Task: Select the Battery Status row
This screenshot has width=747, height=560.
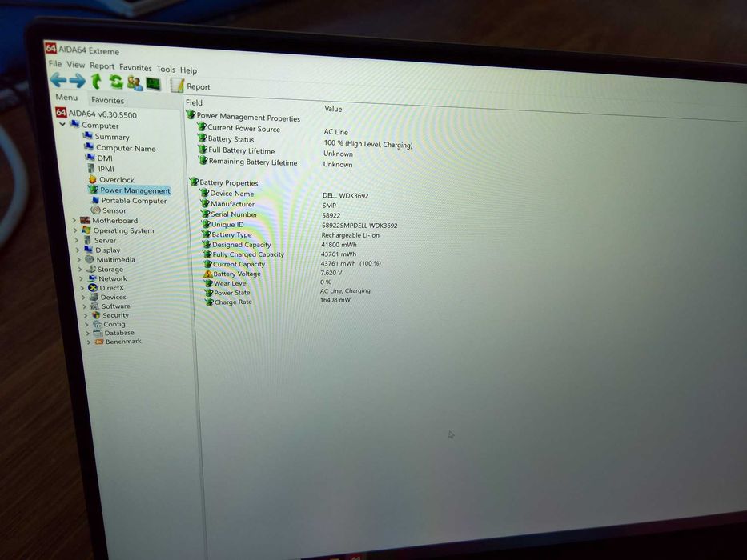Action: click(x=227, y=138)
